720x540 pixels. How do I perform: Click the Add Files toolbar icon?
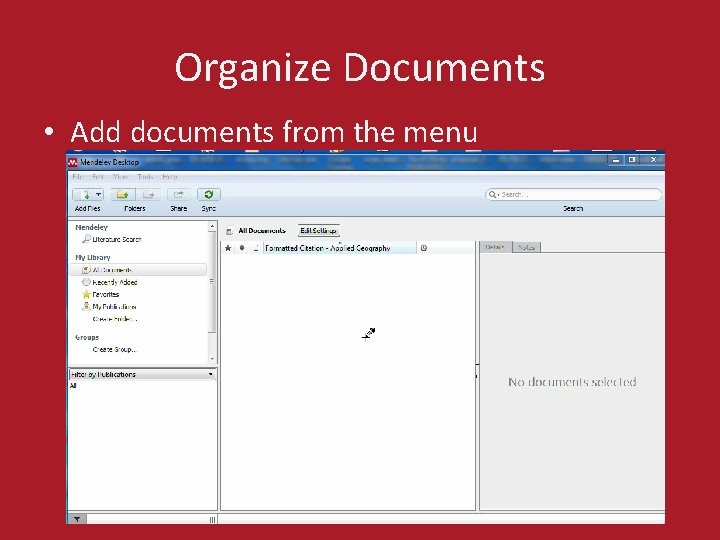(85, 195)
